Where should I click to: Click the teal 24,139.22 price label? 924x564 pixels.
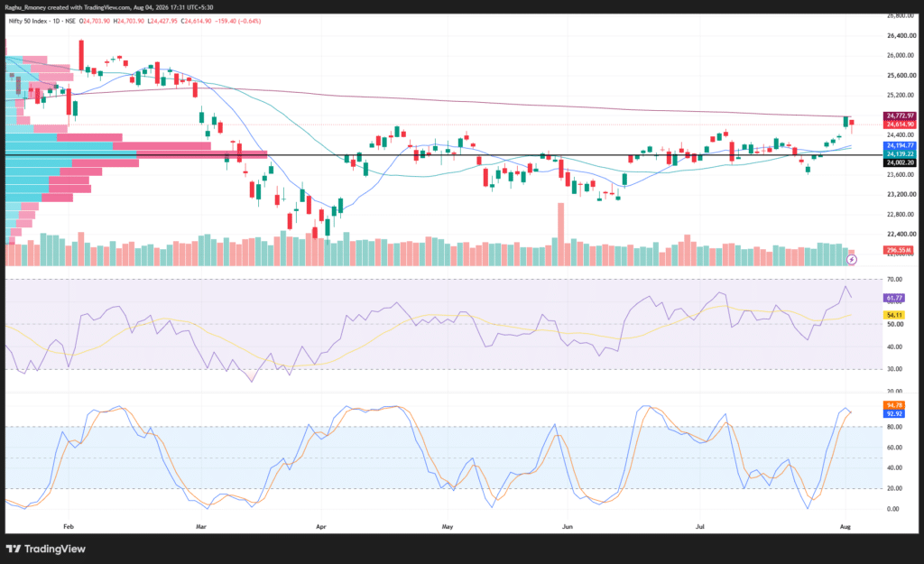point(900,153)
